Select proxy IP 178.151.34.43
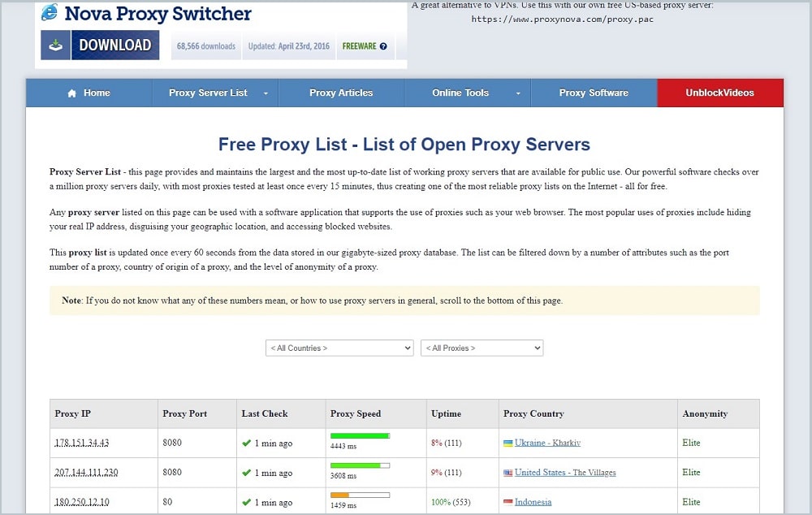 coord(82,443)
